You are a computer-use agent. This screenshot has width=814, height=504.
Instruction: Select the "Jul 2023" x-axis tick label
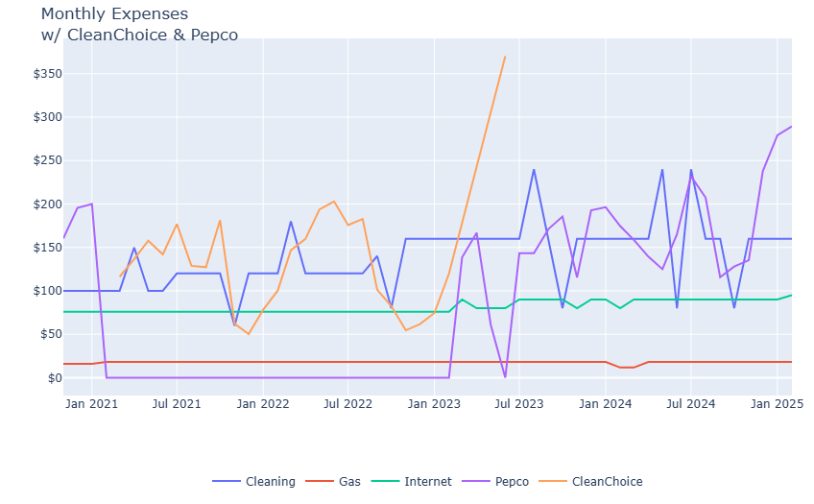tap(519, 404)
